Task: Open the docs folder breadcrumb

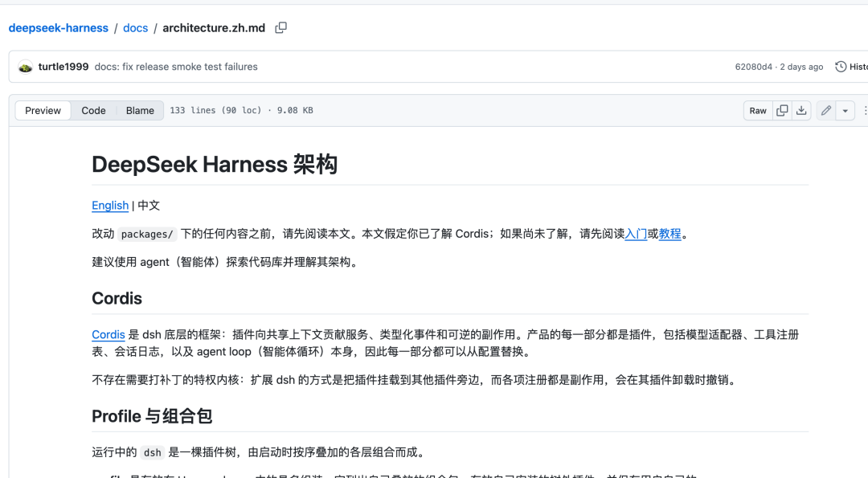Action: pos(136,28)
